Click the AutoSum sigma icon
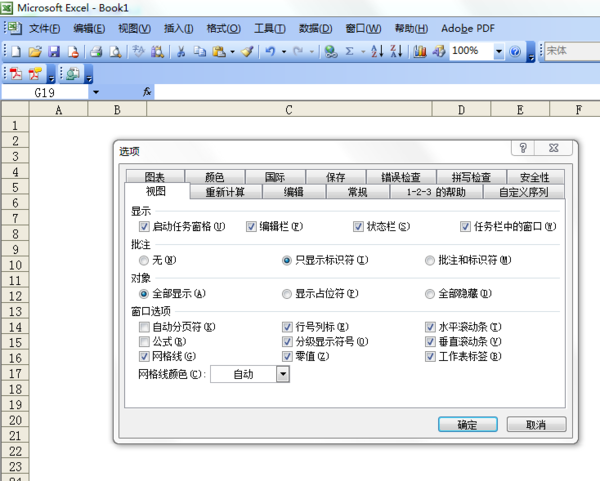This screenshot has height=481, width=600. [x=349, y=51]
